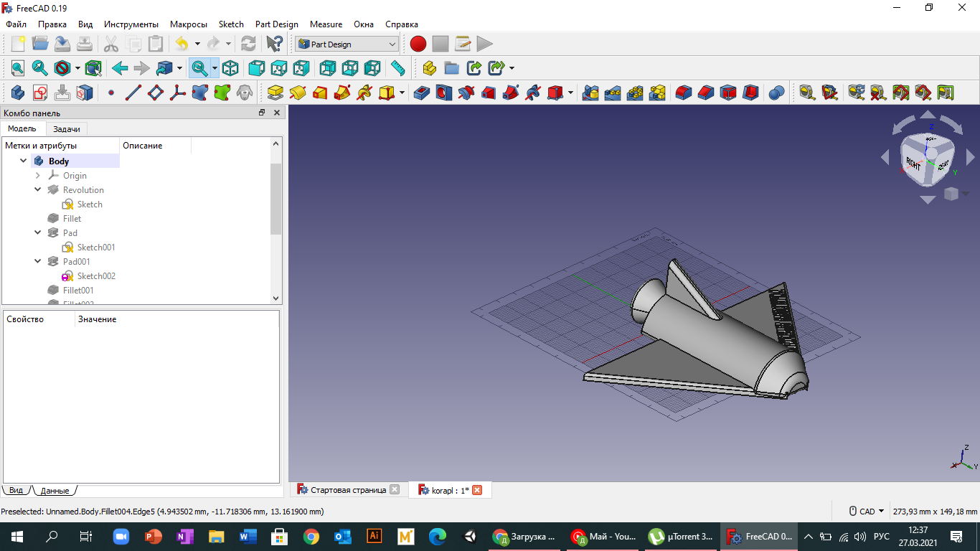
Task: Open the CAD navigation style button
Action: [x=867, y=512]
